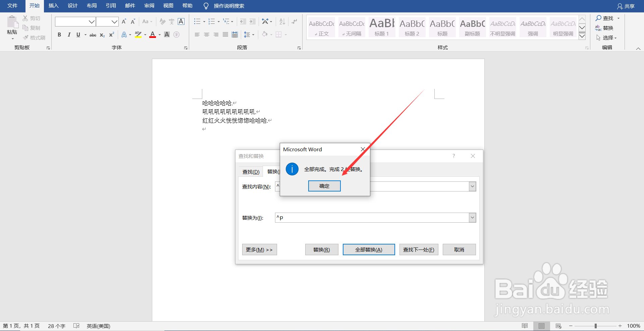Switch to the Layout ribbon tab
This screenshot has height=331, width=644.
[92, 6]
